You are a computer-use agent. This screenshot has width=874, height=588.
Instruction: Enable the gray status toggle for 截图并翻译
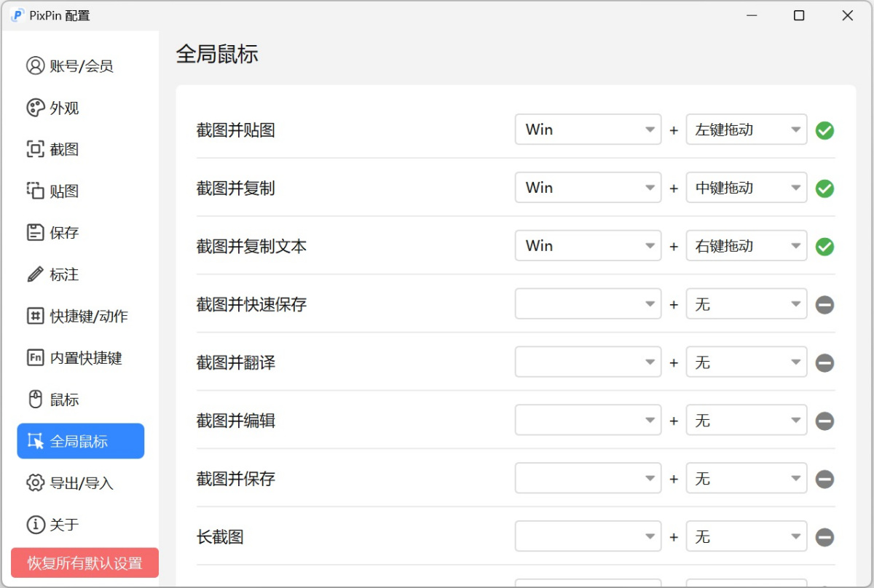click(x=824, y=363)
